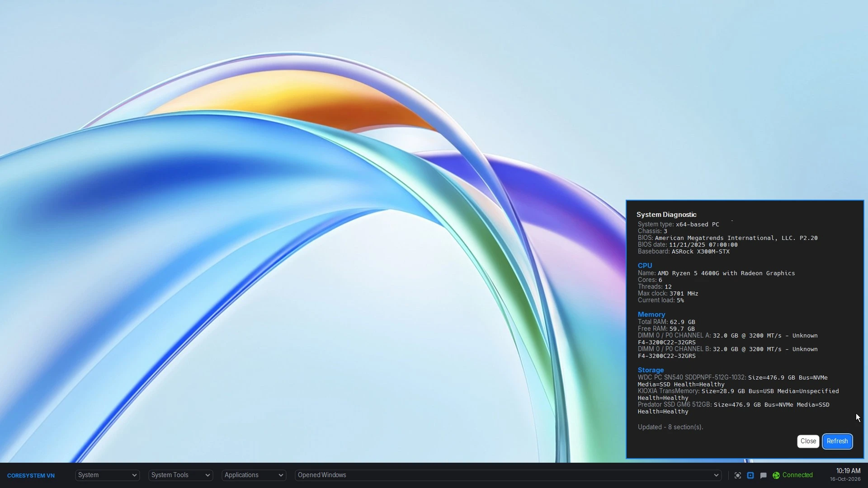Click the KIOXIA TransMemory storage entry

pyautogui.click(x=738, y=394)
